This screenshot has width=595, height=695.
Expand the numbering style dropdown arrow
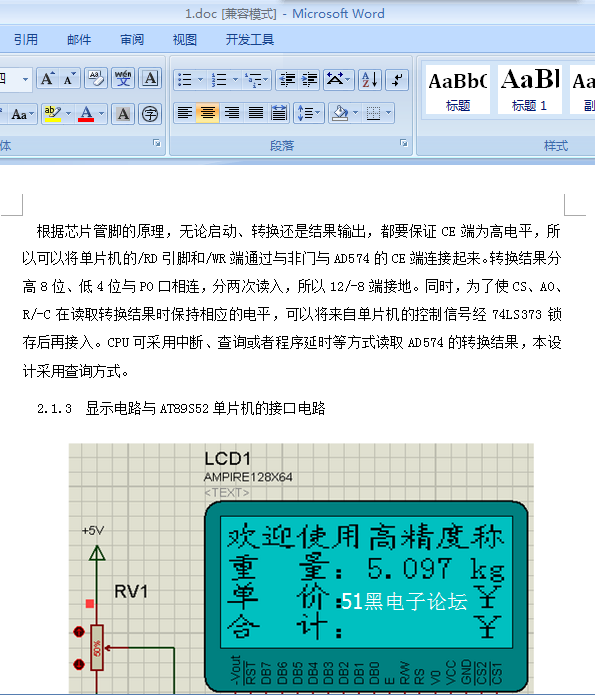click(x=235, y=80)
